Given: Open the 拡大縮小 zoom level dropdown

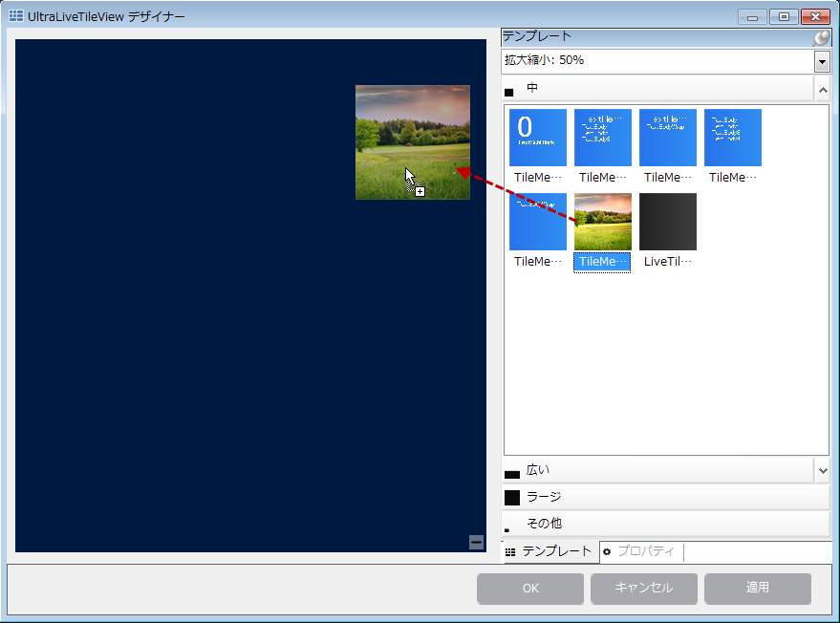Looking at the screenshot, I should [x=821, y=60].
